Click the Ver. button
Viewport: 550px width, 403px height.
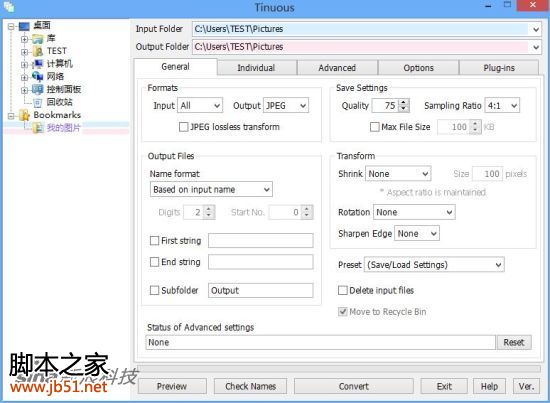(526, 386)
